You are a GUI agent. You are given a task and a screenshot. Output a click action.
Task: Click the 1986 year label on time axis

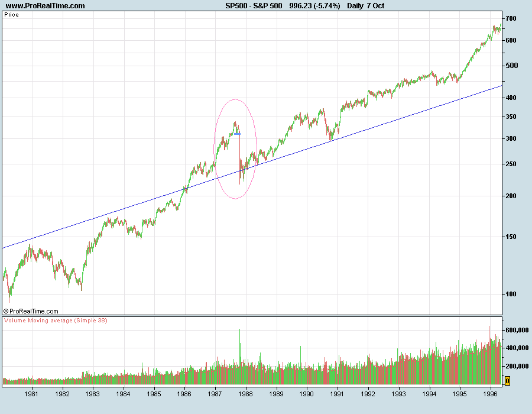click(x=184, y=394)
